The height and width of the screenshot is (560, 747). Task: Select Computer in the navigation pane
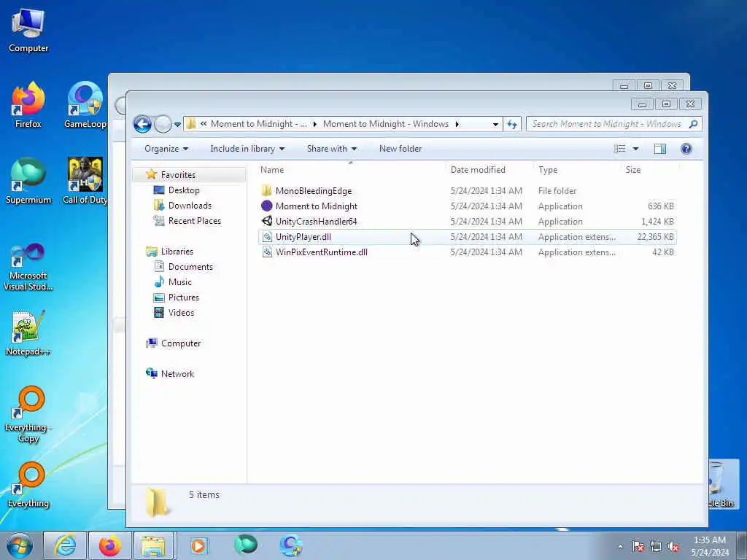click(x=181, y=343)
